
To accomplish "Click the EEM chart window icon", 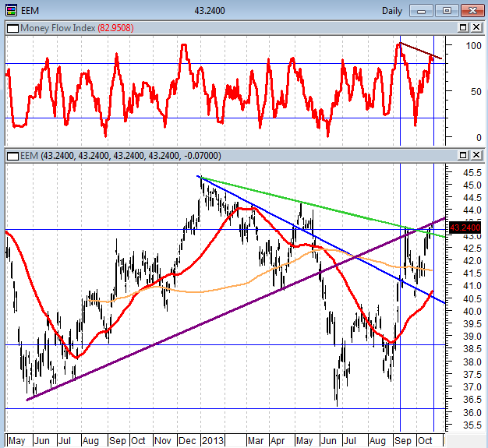I will 11,10.
